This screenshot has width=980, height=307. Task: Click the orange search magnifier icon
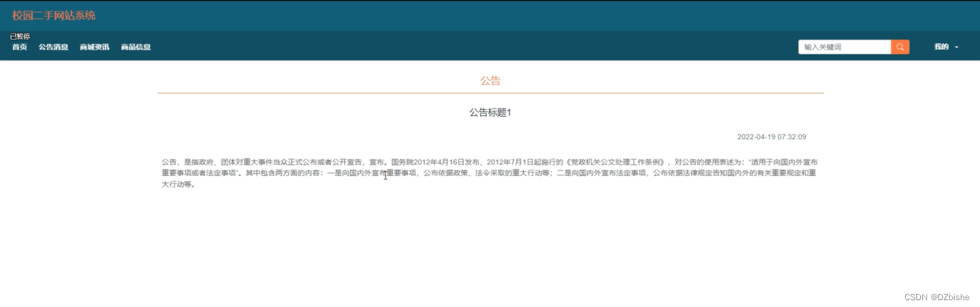(900, 47)
